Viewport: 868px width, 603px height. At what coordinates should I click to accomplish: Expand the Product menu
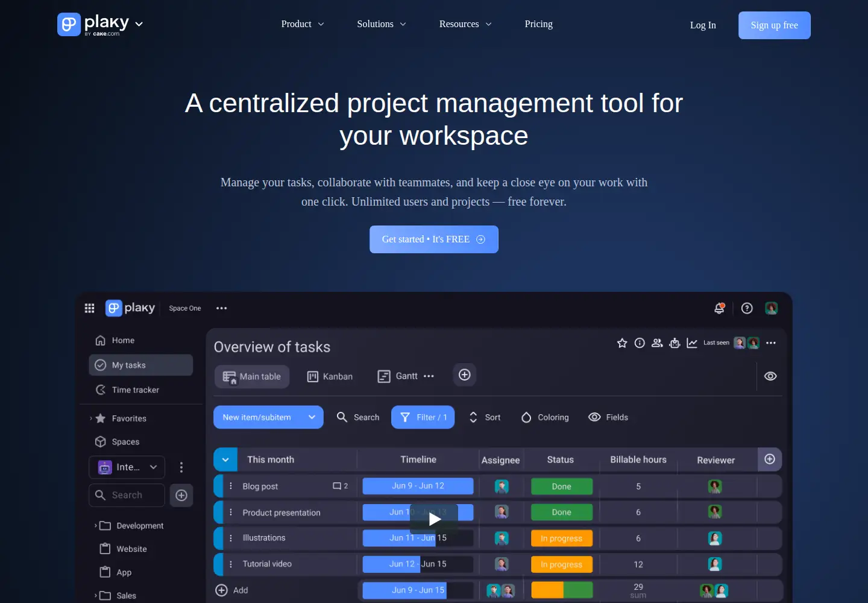click(303, 24)
